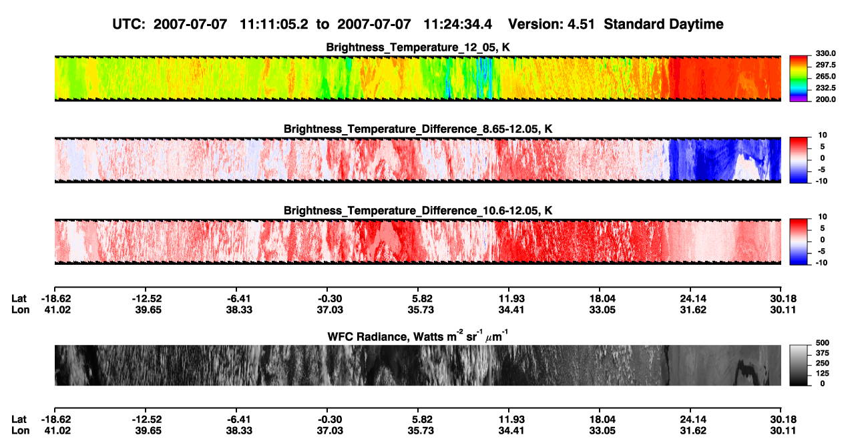Click the 'WFC Radiance, Watts m-2 sr-1 µm-1' title
Viewport: 868px width, 445px height.
coord(418,336)
